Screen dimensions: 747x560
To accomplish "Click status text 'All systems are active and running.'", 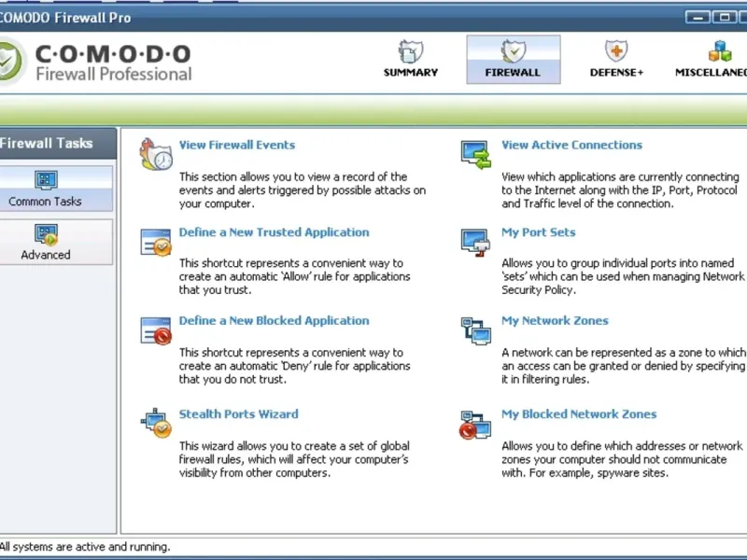I will coord(85,547).
